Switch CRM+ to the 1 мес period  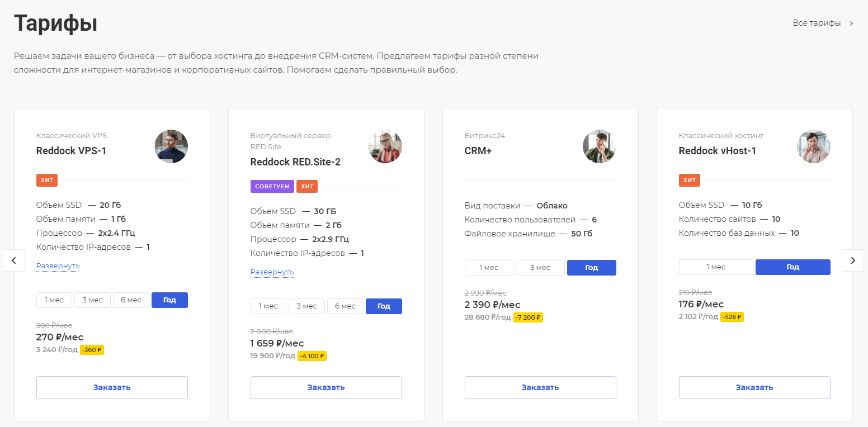[x=489, y=268]
